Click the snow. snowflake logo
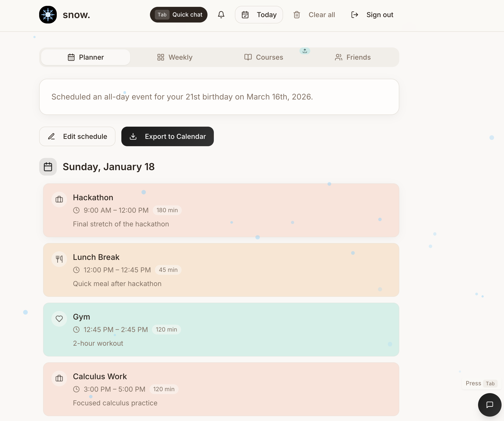Screen dimensions: 504x421 click(x=48, y=15)
